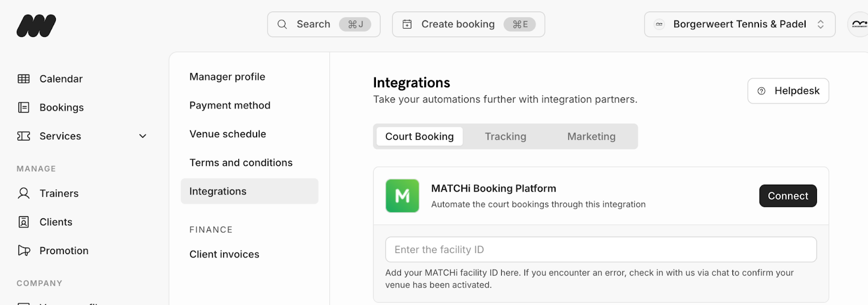Click the Promotion flag icon
Image resolution: width=868 pixels, height=305 pixels.
(24, 250)
